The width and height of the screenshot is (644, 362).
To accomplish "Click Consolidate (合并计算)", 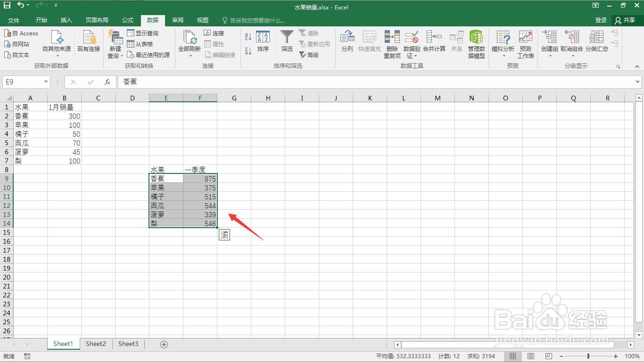I will click(434, 41).
